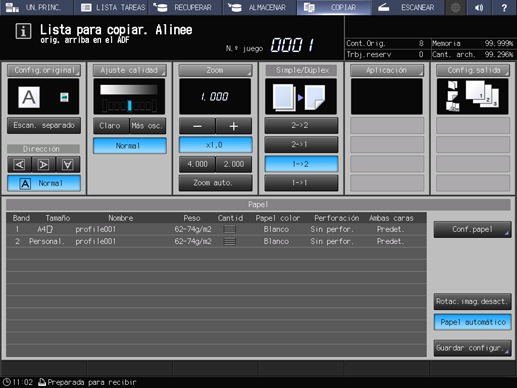The height and width of the screenshot is (388, 517).
Task: Make copy lighter with Claro
Action: pyautogui.click(x=111, y=126)
